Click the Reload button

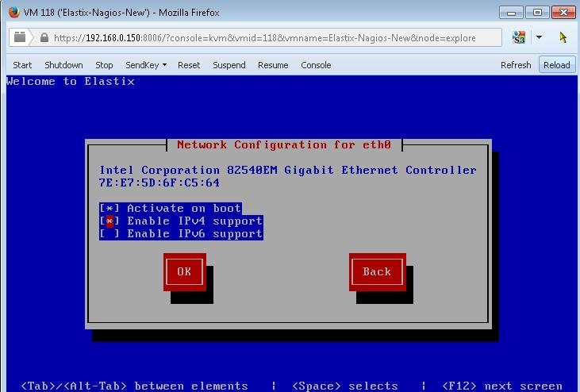557,65
